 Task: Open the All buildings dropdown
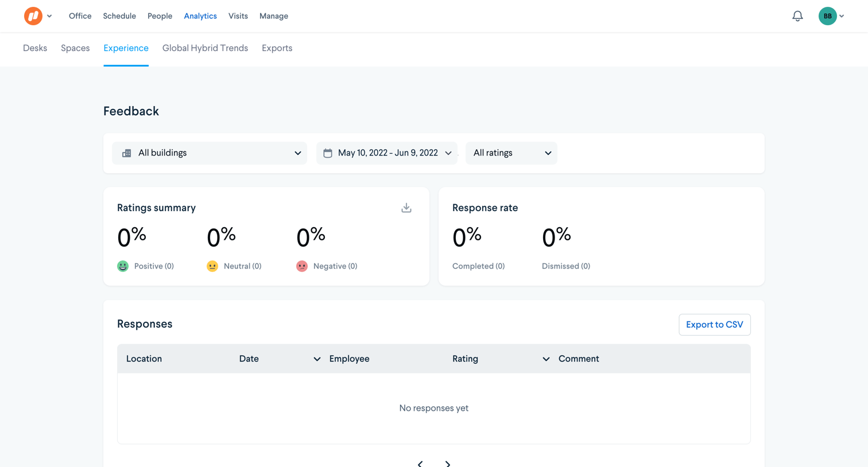[x=210, y=153]
